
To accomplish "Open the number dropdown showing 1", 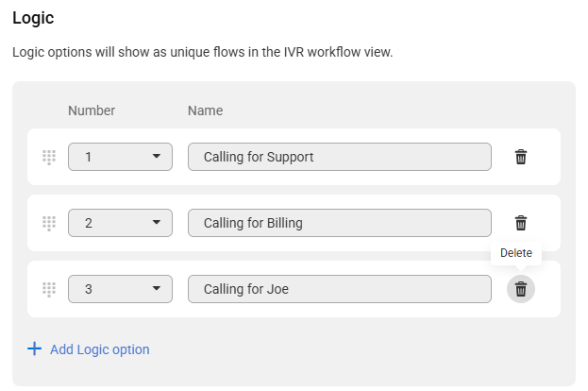I will [x=121, y=157].
